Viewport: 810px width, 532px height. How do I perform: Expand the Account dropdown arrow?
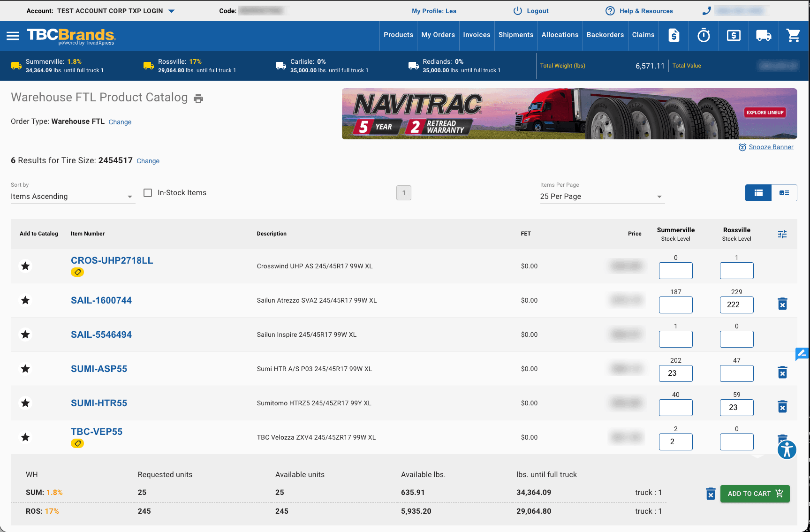coord(172,11)
